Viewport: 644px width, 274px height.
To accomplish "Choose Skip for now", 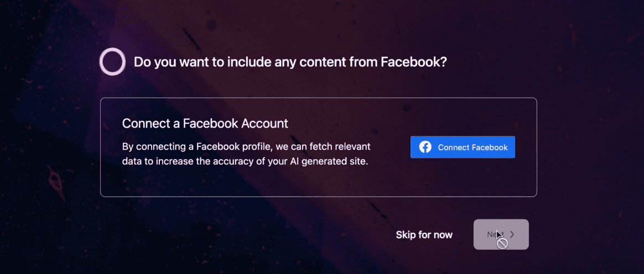I will point(424,235).
